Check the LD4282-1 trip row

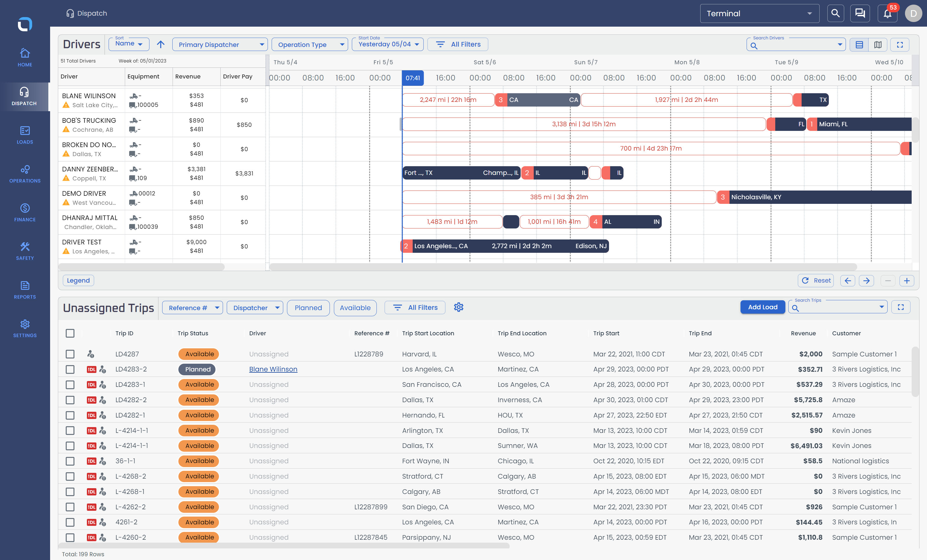pos(70,415)
